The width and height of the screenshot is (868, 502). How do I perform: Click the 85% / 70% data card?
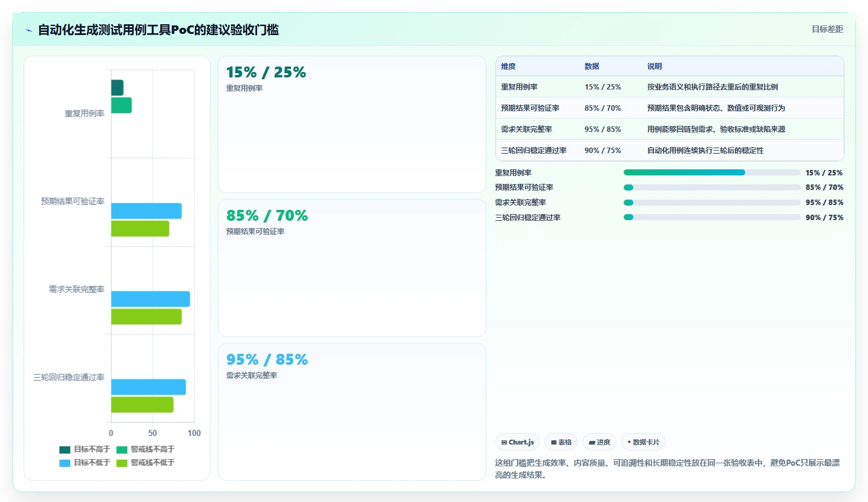(x=352, y=268)
